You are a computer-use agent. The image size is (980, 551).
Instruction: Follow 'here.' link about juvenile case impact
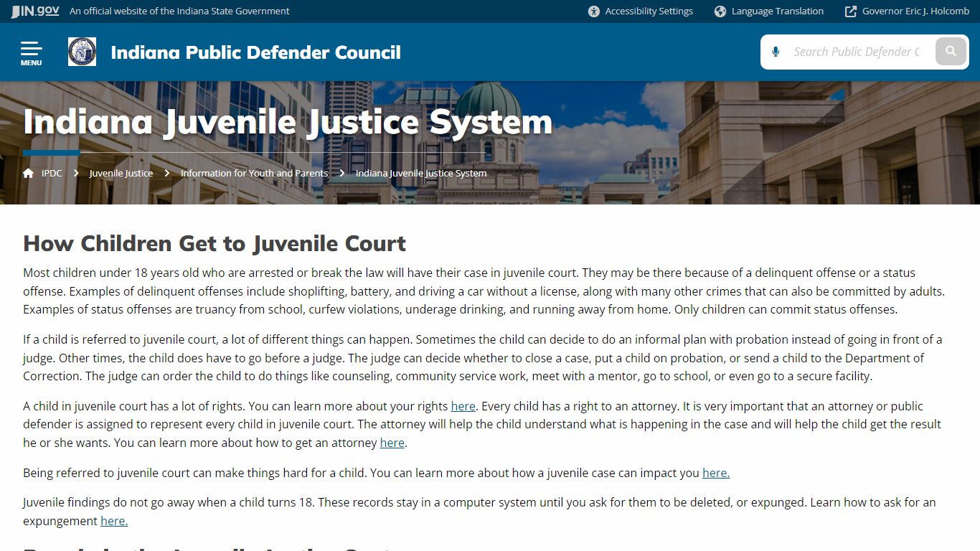pyautogui.click(x=716, y=473)
